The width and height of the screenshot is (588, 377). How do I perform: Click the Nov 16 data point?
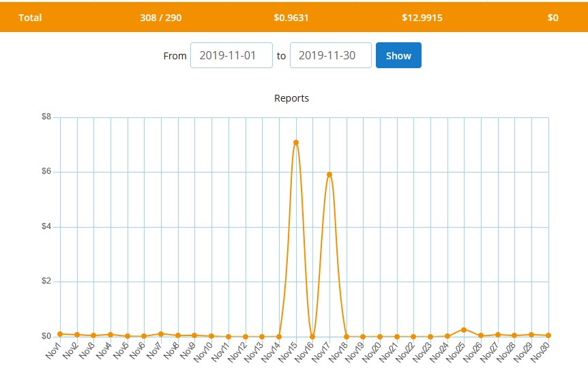312,337
